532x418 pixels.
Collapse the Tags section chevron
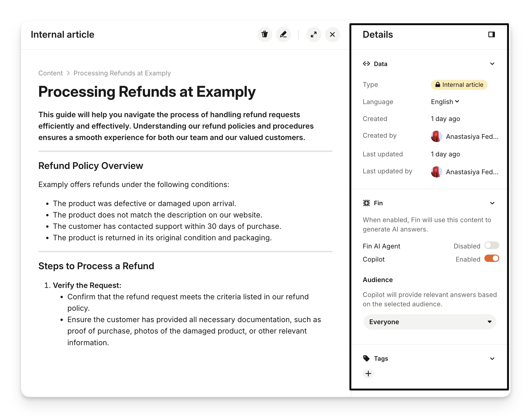pyautogui.click(x=492, y=359)
